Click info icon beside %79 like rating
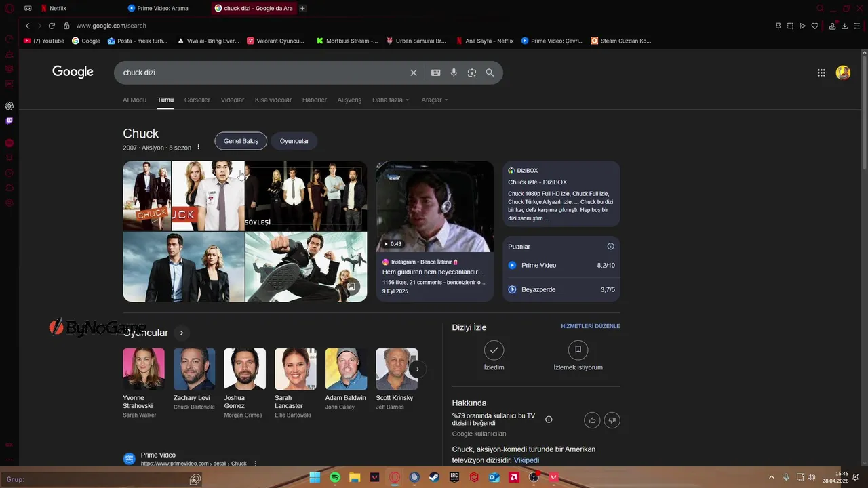 tap(549, 420)
